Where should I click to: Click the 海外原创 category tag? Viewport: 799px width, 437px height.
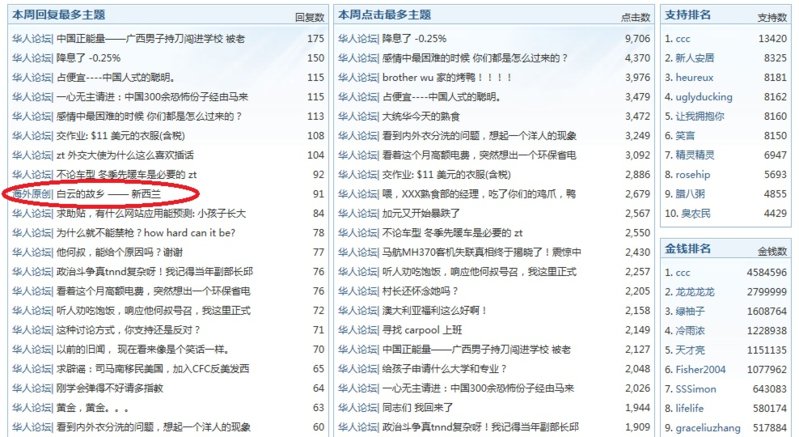coord(31,193)
